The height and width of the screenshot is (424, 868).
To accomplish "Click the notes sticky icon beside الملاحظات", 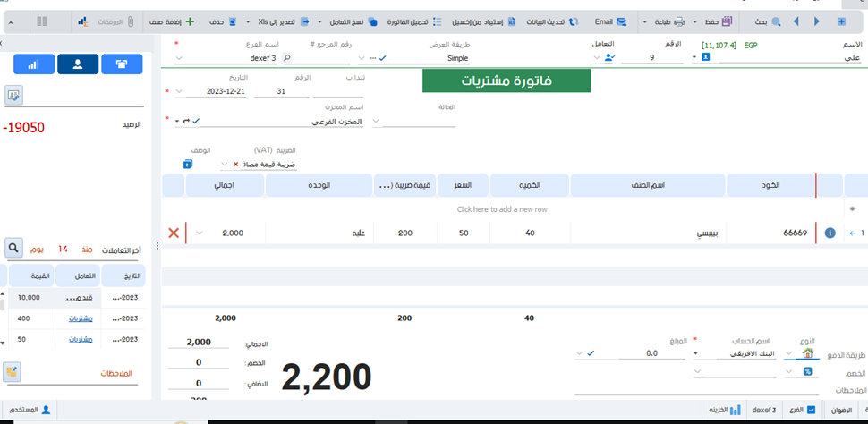I will click(11, 372).
